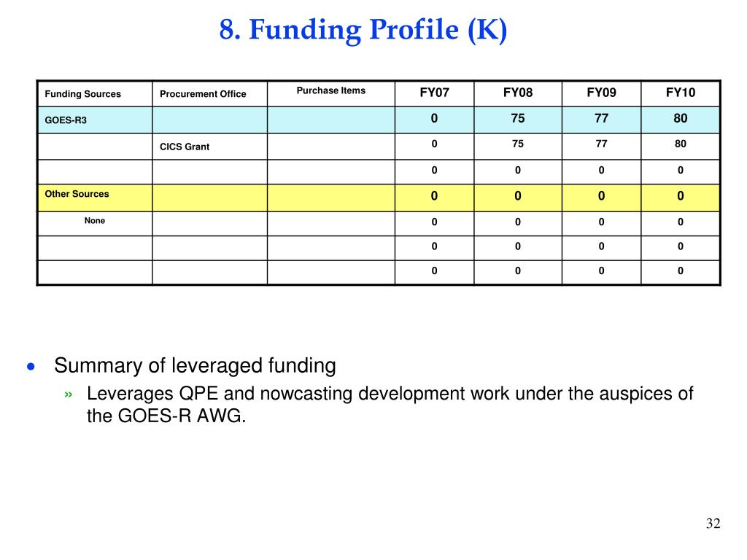Click the GOES-R3 FY08 value 75
747x560 pixels.
pyautogui.click(x=518, y=118)
